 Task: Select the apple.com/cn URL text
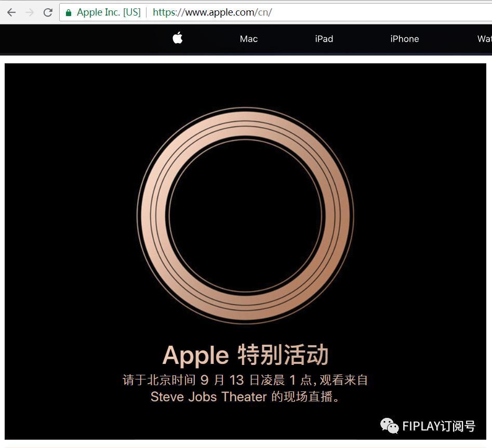(212, 12)
